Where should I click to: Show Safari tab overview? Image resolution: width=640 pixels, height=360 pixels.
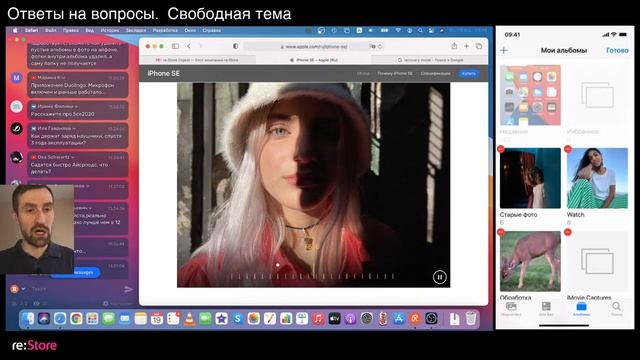[x=479, y=46]
